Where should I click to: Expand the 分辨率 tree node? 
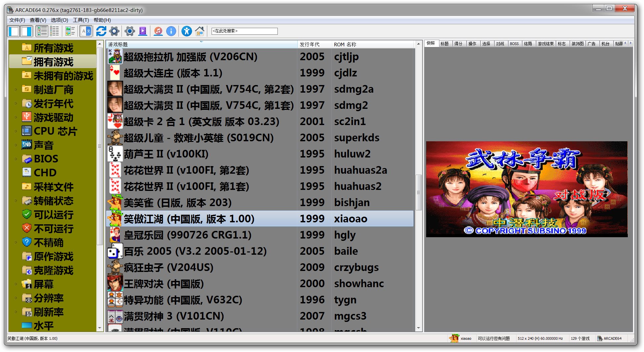pos(16,298)
